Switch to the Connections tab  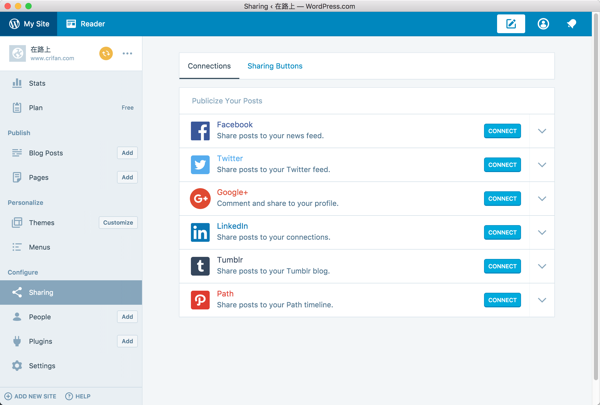(x=209, y=66)
